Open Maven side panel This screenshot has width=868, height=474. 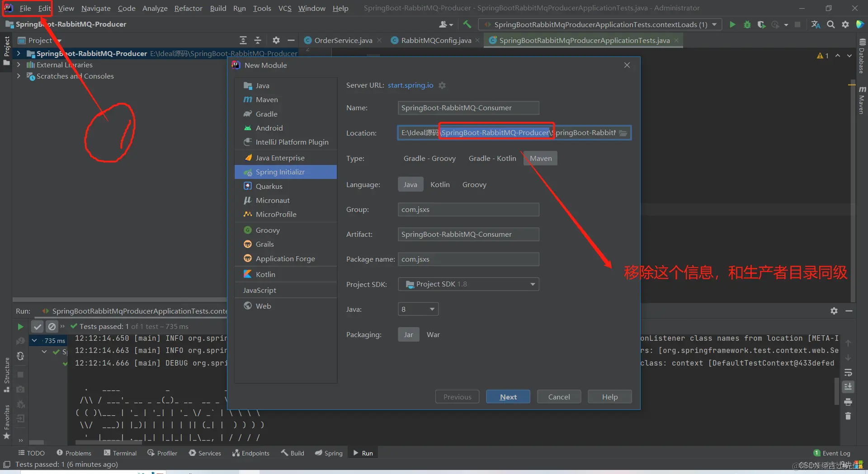[x=862, y=100]
